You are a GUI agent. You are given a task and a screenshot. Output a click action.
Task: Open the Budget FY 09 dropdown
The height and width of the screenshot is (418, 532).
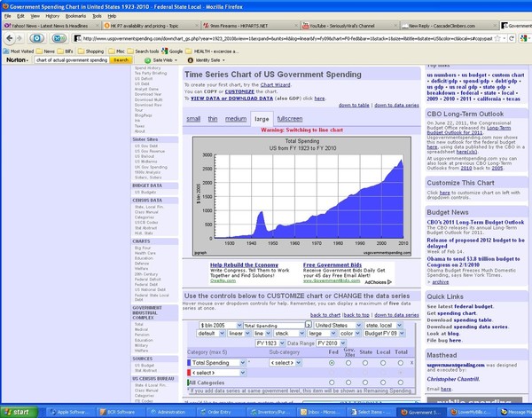pos(384,334)
